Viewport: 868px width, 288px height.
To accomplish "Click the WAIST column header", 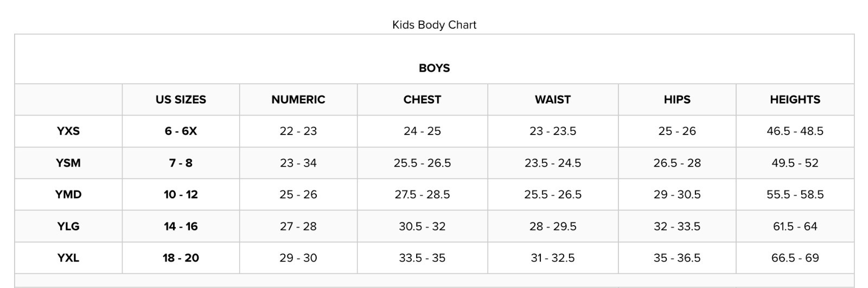I will [552, 100].
